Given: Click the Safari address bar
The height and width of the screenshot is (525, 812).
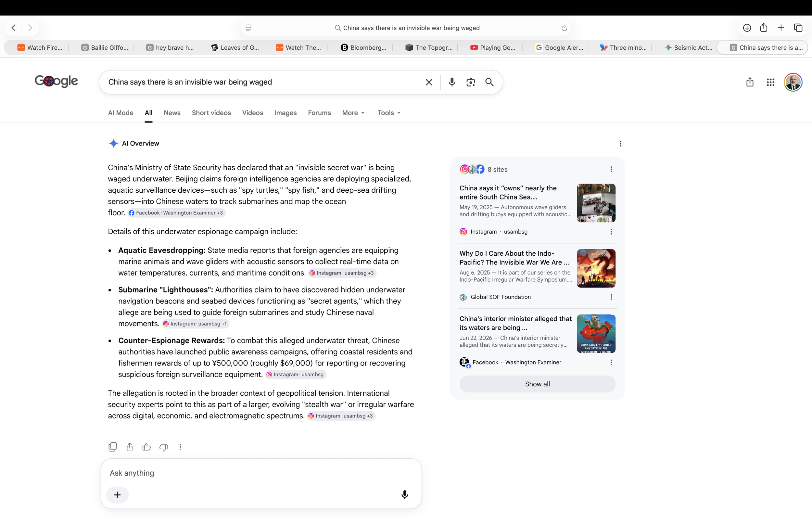Looking at the screenshot, I should pyautogui.click(x=406, y=28).
